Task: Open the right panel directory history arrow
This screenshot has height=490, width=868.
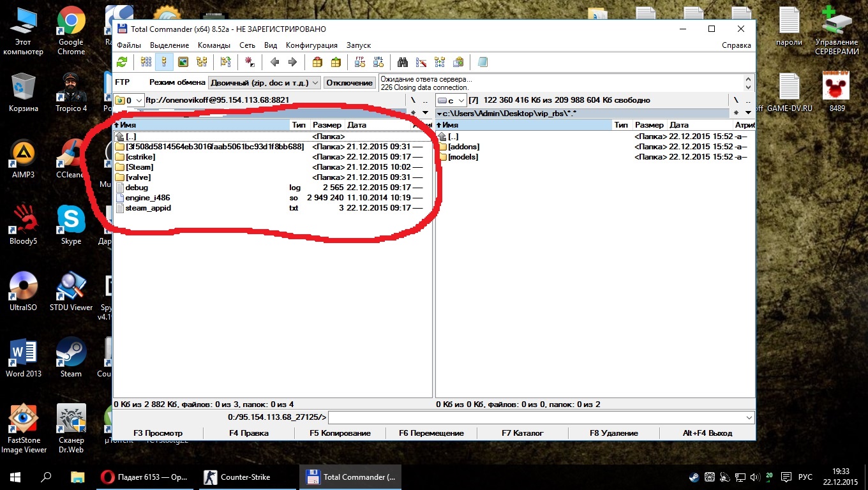Action: coord(748,113)
